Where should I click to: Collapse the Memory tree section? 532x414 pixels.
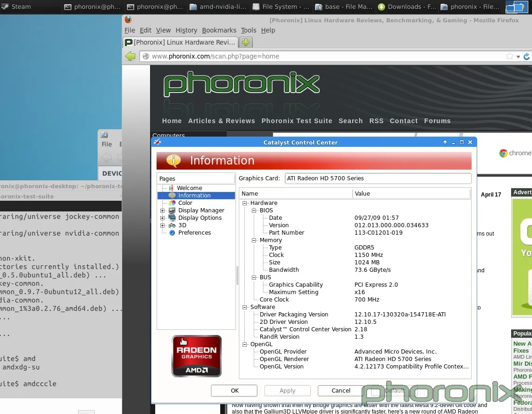[x=254, y=241]
